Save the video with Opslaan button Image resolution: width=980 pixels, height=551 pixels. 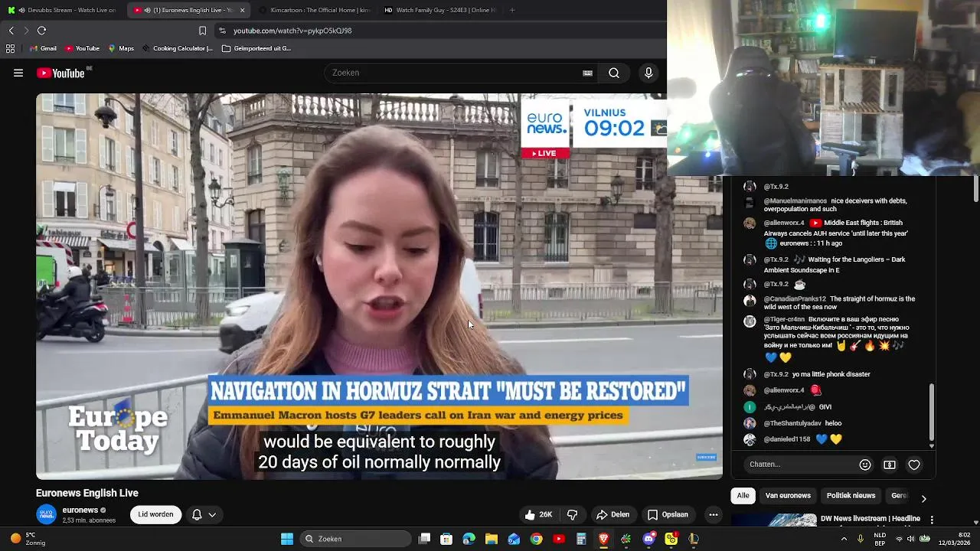[668, 514]
